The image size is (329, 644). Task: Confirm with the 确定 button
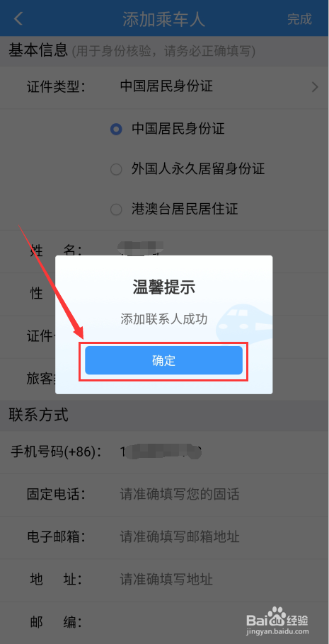[x=163, y=361]
